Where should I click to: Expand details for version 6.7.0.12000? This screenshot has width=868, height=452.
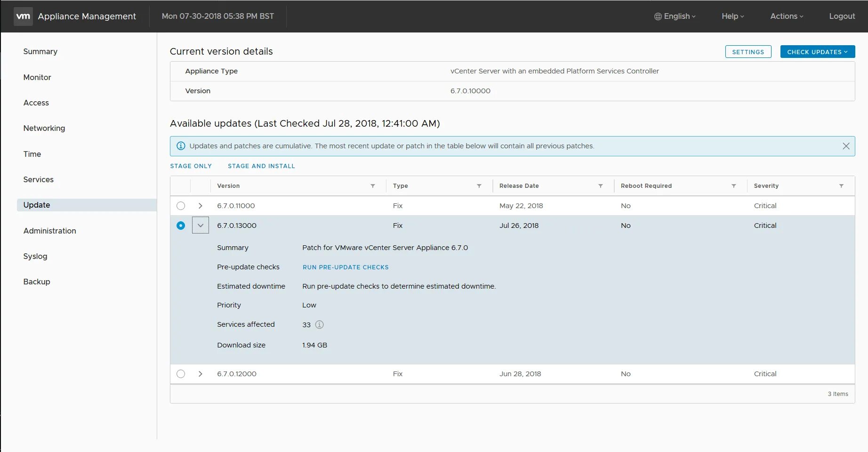coord(201,374)
